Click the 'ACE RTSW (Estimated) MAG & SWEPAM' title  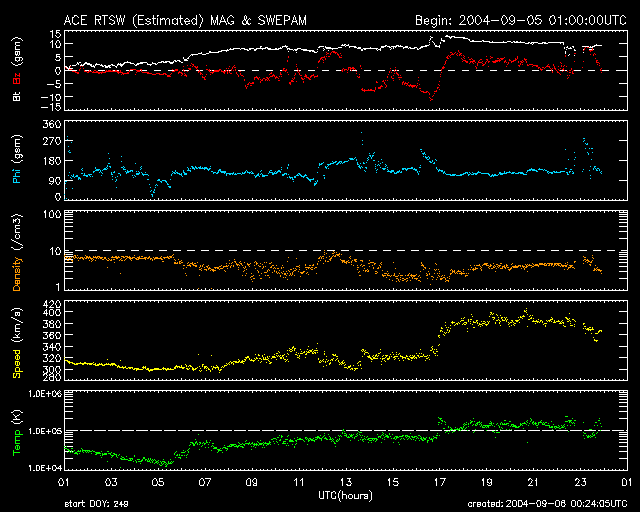tap(185, 20)
